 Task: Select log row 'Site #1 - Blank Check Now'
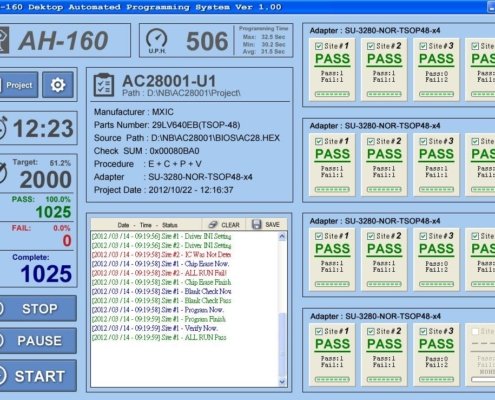161,291
